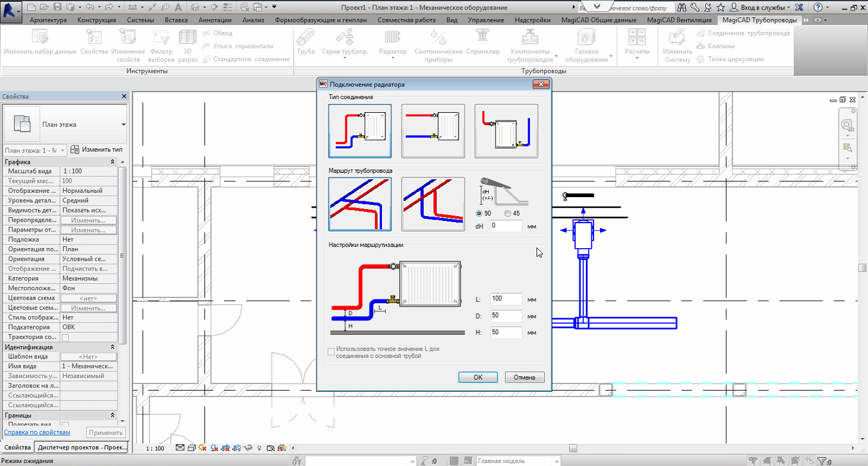Click the Open file icon in quick access toolbar
The image size is (868, 466).
click(x=45, y=7)
